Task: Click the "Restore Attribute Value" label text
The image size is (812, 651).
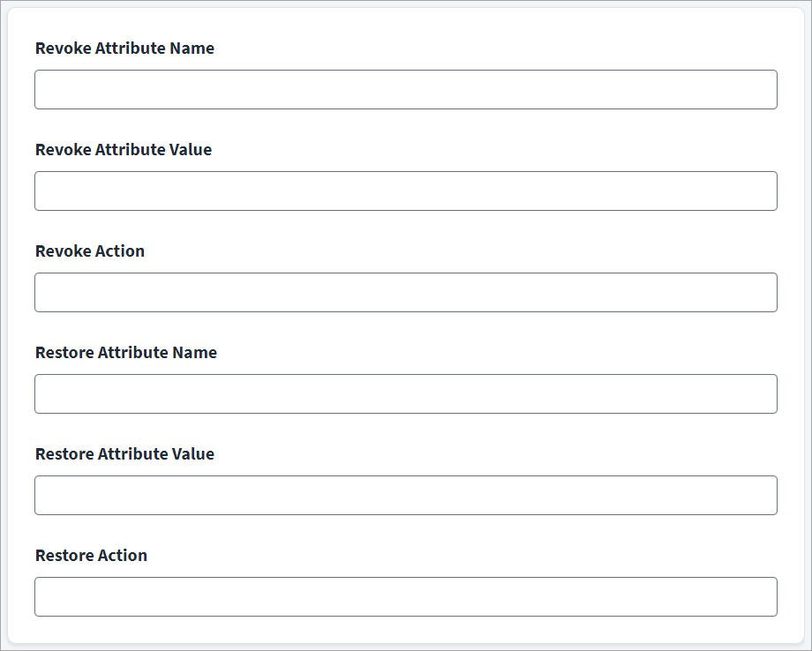Action: coord(124,454)
